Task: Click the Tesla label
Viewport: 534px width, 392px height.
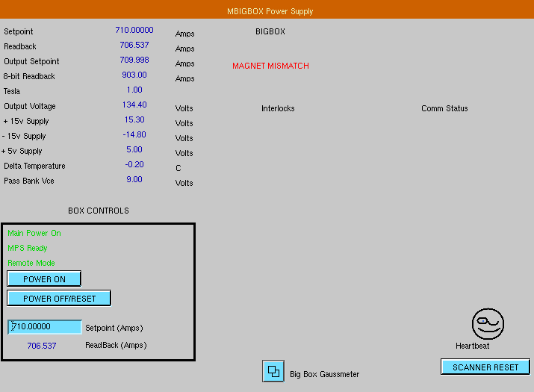Action: click(12, 92)
